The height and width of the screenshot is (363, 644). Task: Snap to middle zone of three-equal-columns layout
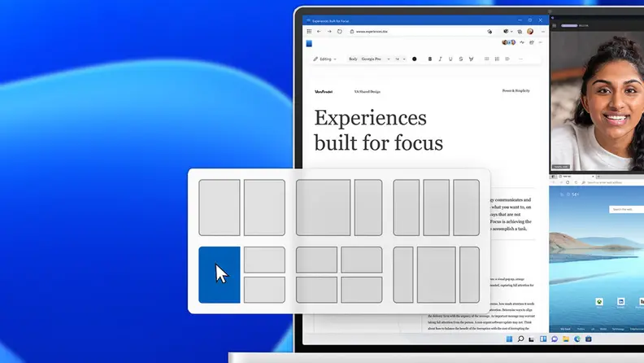coord(436,208)
